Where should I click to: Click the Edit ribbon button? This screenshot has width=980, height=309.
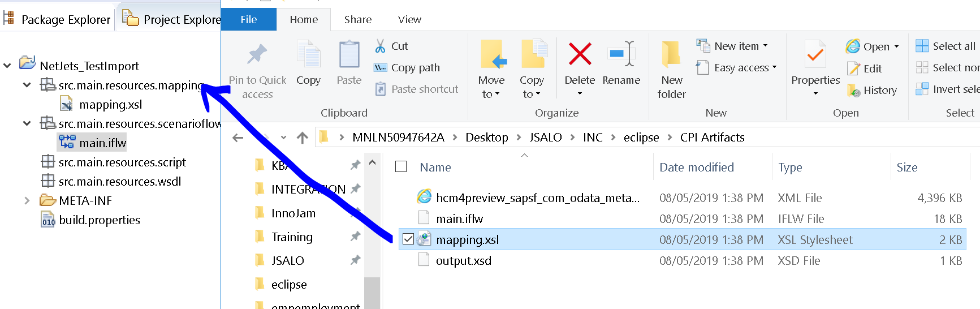(864, 68)
